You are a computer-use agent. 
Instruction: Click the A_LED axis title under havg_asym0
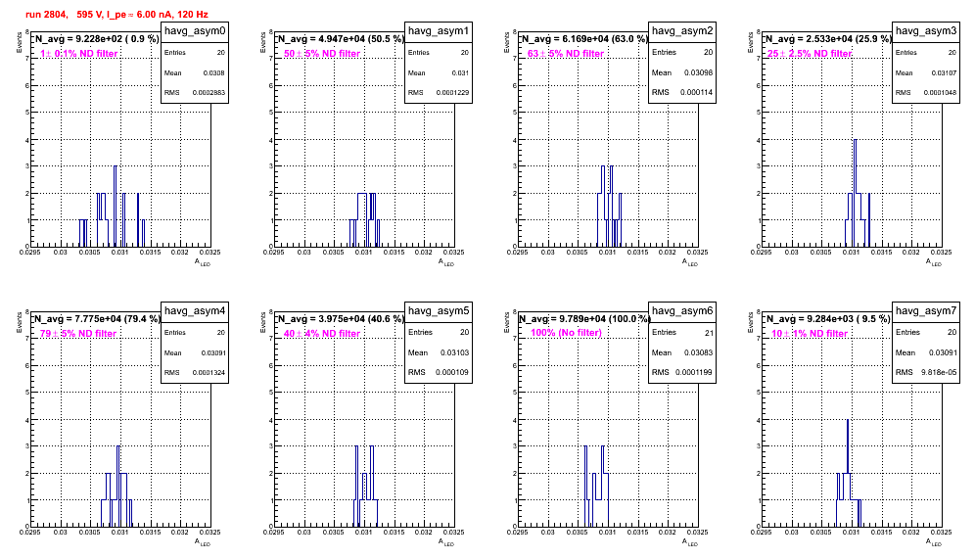click(x=203, y=262)
